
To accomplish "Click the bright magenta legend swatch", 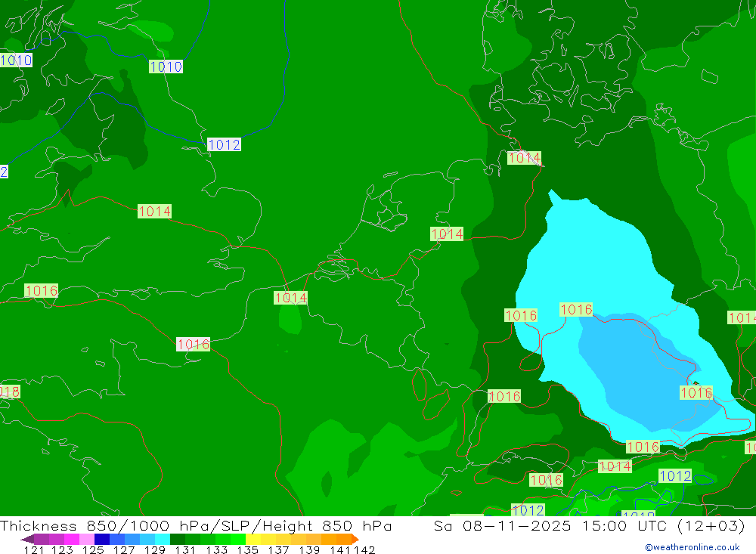I will pyautogui.click(x=72, y=539).
